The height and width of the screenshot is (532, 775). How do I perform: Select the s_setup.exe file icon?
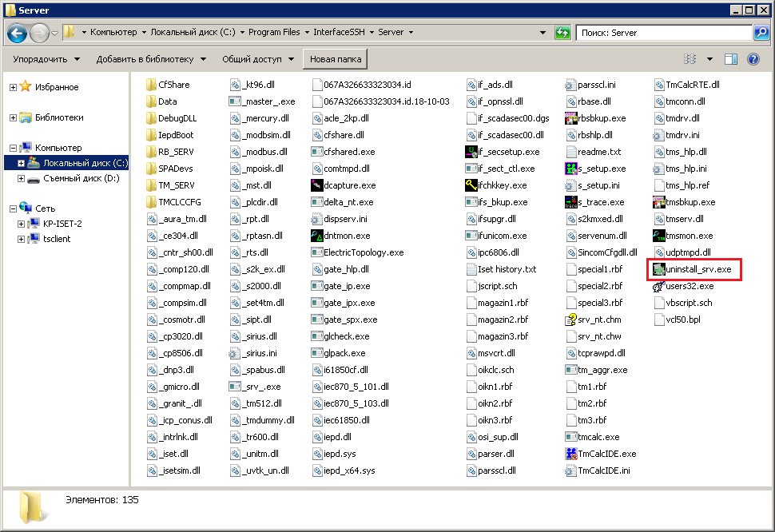[x=571, y=169]
